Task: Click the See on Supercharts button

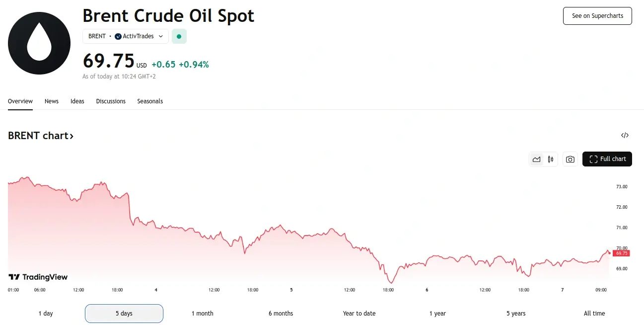Action: (x=597, y=15)
